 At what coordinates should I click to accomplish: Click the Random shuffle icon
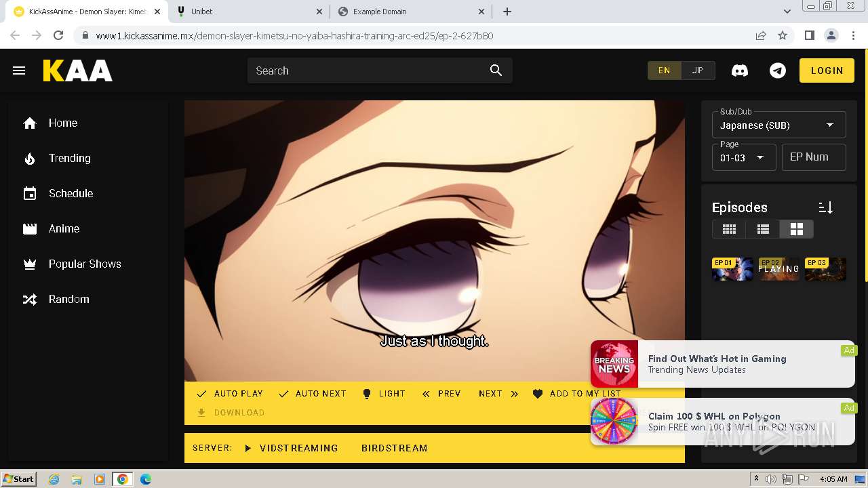pos(30,300)
